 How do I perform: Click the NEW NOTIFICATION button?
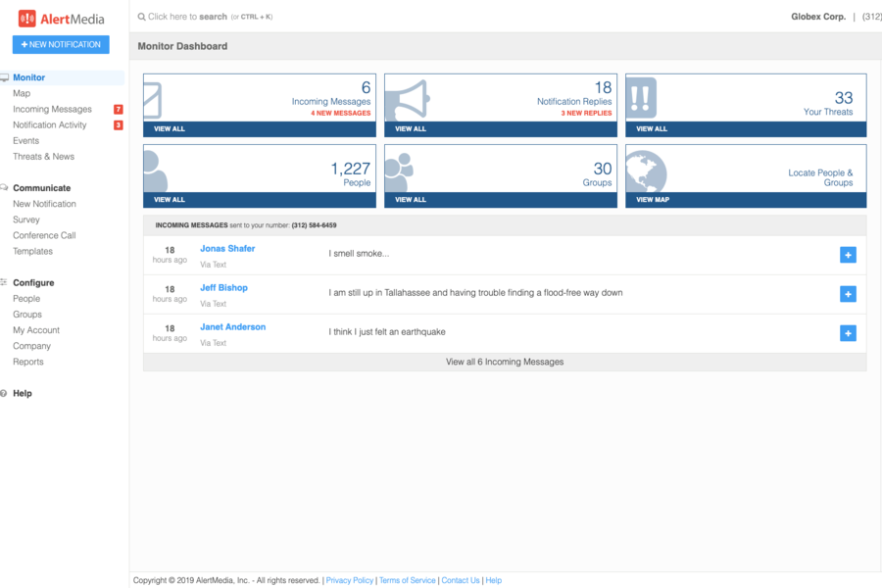[60, 44]
